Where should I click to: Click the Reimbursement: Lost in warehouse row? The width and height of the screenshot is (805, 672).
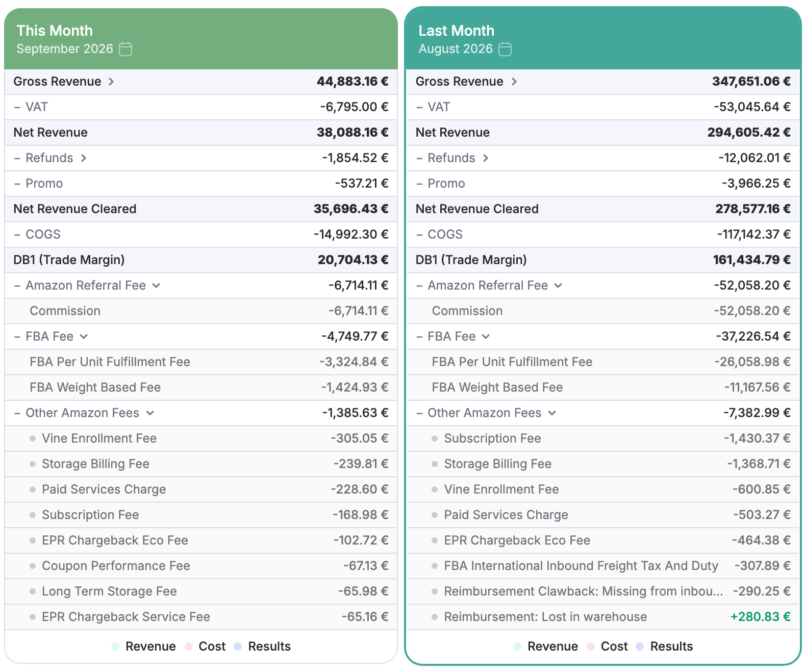(x=603, y=617)
